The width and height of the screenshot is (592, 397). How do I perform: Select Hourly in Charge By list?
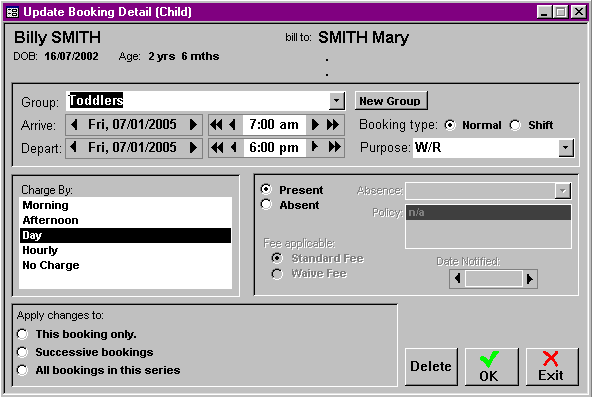point(125,250)
